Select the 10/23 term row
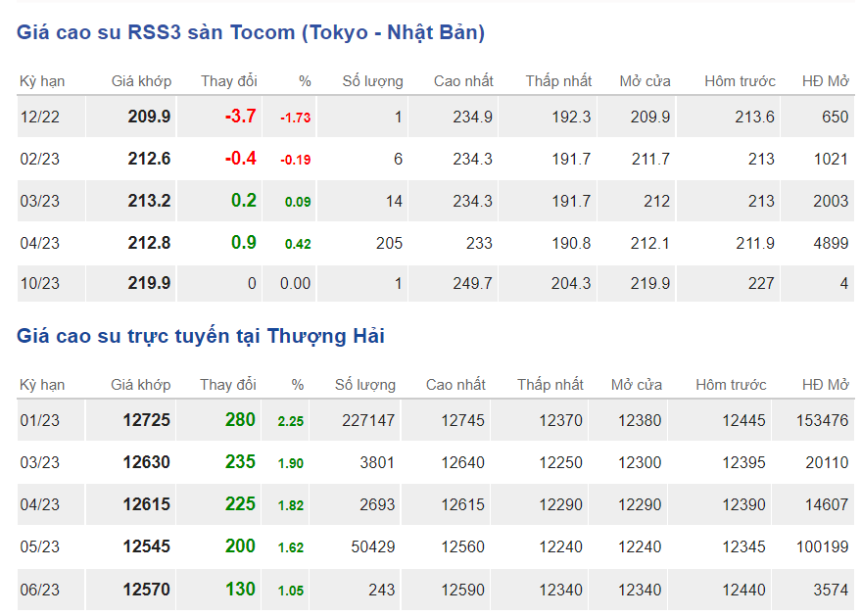This screenshot has height=616, width=861. click(x=40, y=284)
